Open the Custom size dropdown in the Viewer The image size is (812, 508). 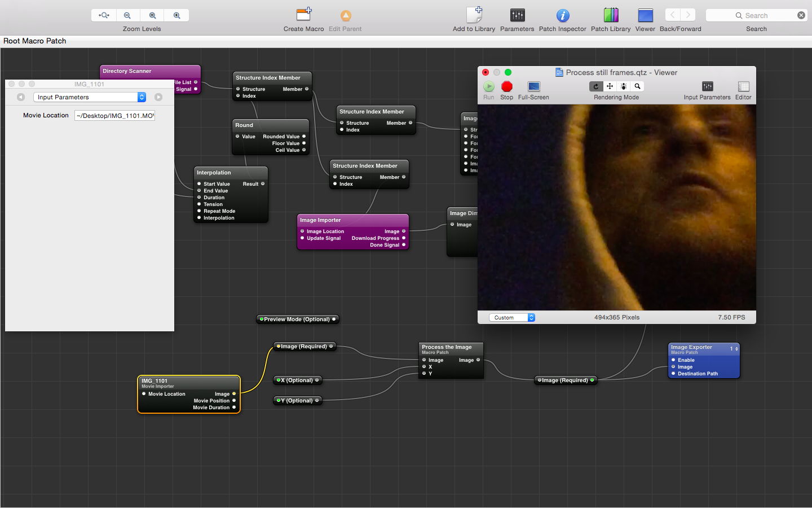[x=512, y=317]
